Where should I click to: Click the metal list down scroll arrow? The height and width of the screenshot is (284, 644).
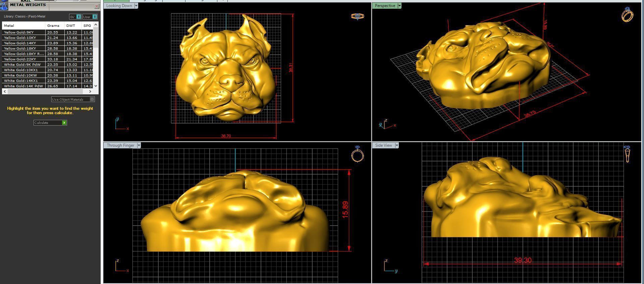pyautogui.click(x=96, y=86)
